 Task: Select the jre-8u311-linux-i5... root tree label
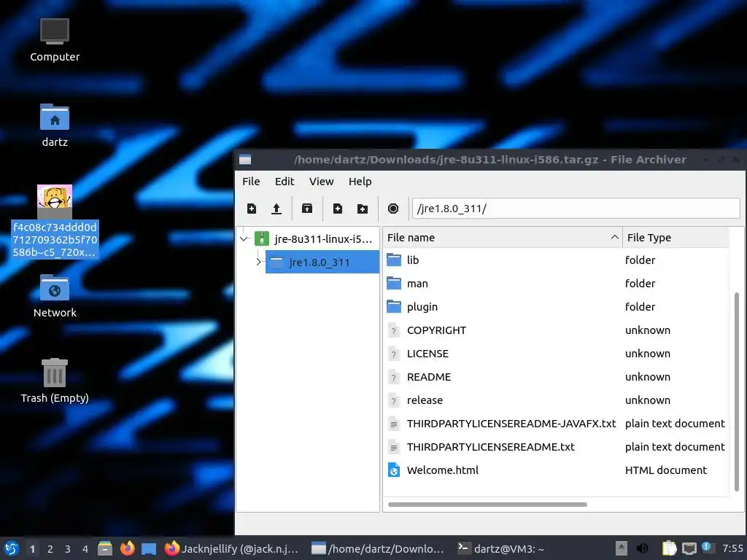(x=323, y=239)
